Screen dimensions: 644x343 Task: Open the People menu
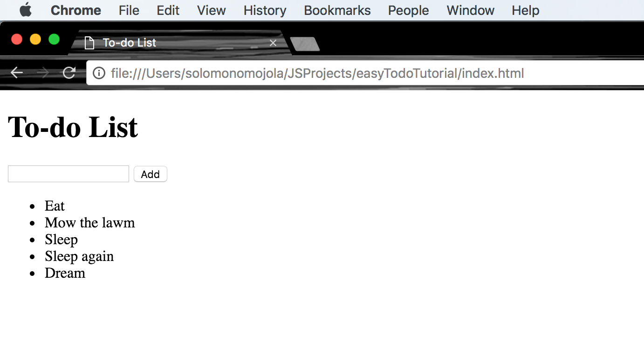[x=408, y=10]
